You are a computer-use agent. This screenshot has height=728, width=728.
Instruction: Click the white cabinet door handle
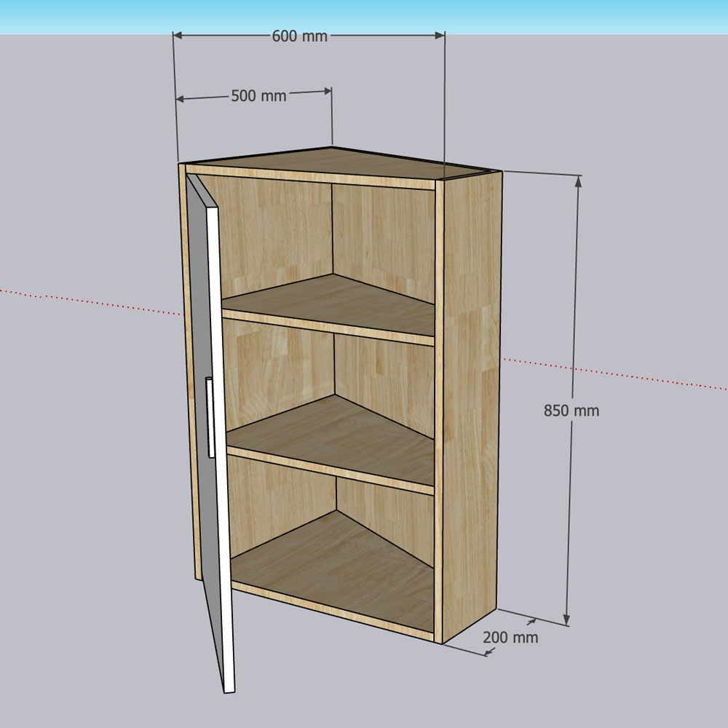point(210,417)
